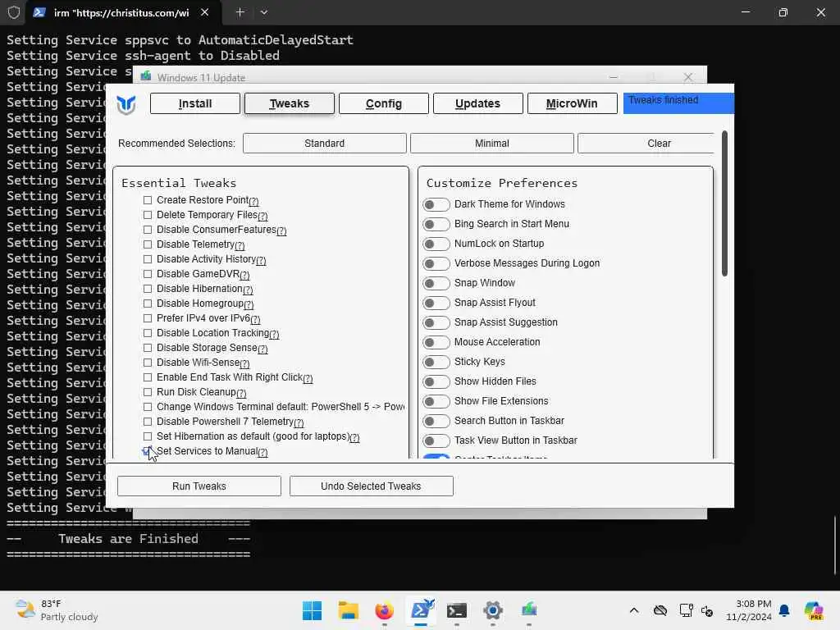Check Disable Wifi-Sense
Viewport: 840px width, 630px height.
[148, 363]
